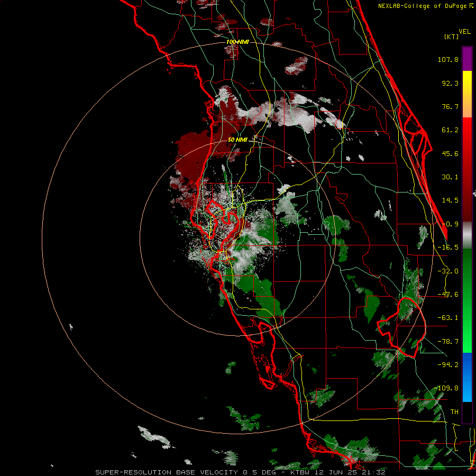
Task: Click the -0.9 scale value
Action: 450,224
